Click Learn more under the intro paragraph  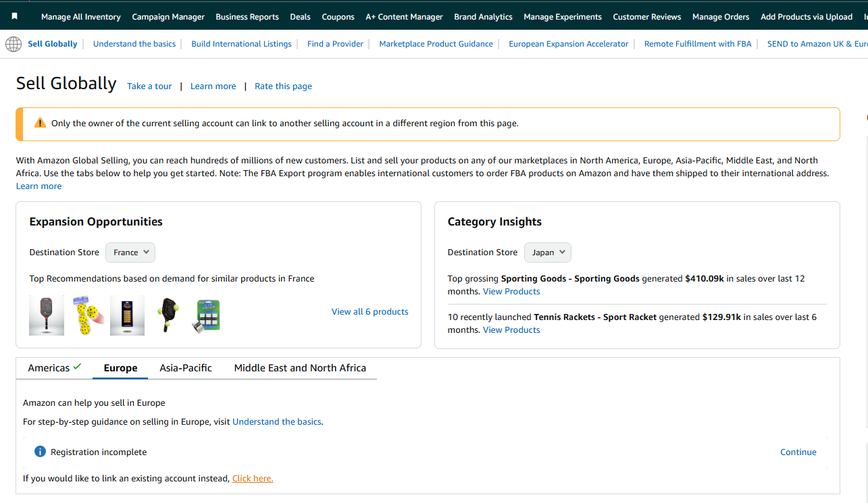point(39,186)
